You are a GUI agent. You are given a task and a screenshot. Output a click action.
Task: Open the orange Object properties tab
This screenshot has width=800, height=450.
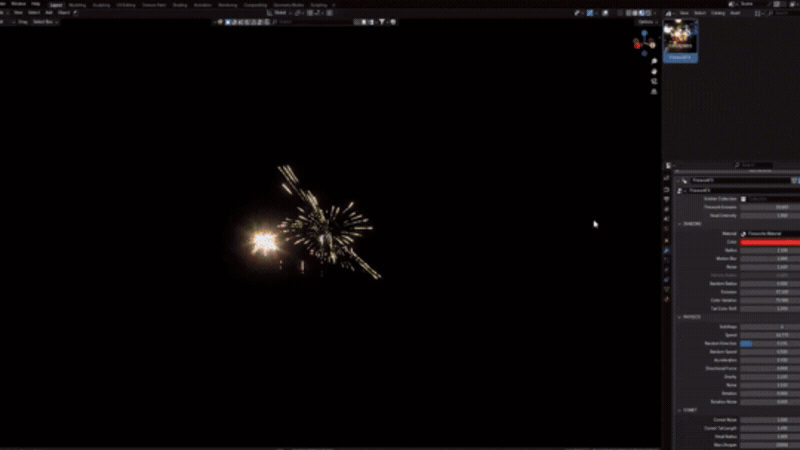pos(667,241)
